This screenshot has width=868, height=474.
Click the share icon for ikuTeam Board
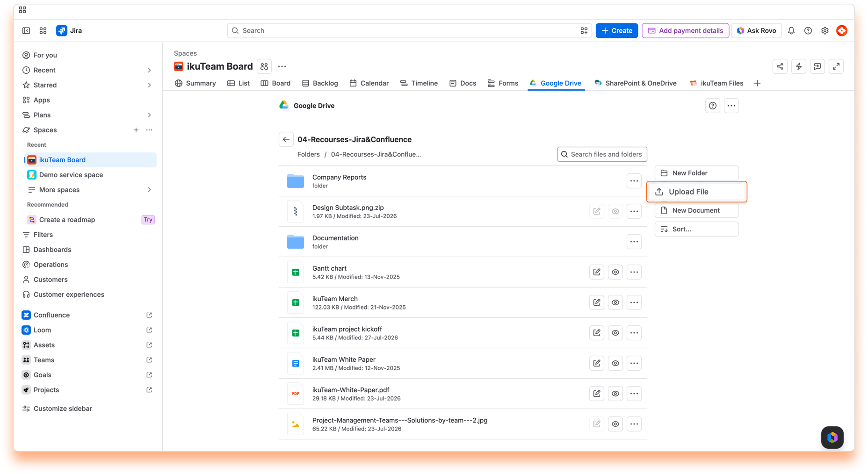[x=780, y=66]
